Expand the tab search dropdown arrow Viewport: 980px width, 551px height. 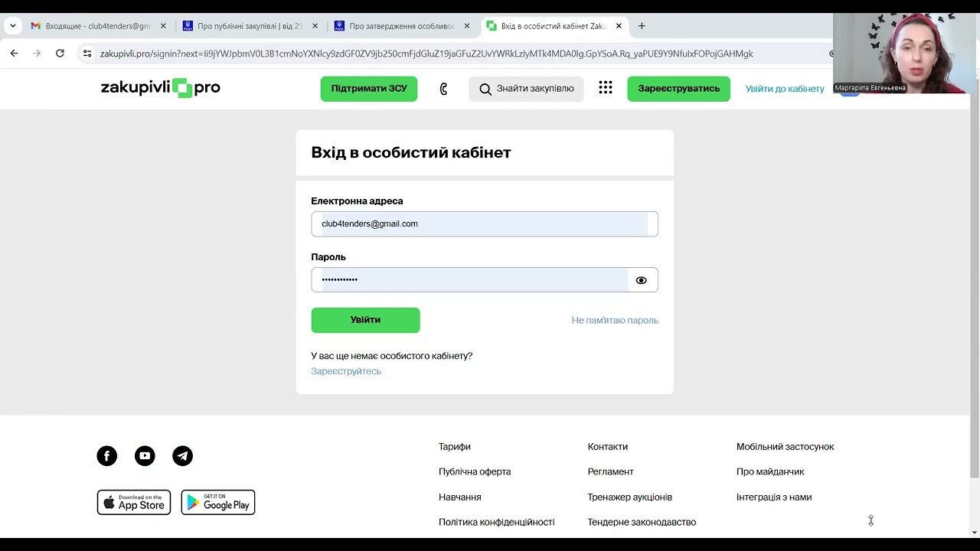click(x=12, y=26)
